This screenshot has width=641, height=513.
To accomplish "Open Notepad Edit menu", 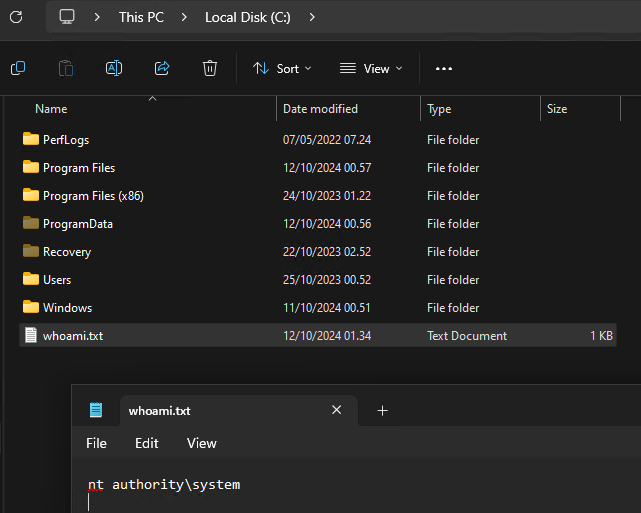I will (146, 443).
